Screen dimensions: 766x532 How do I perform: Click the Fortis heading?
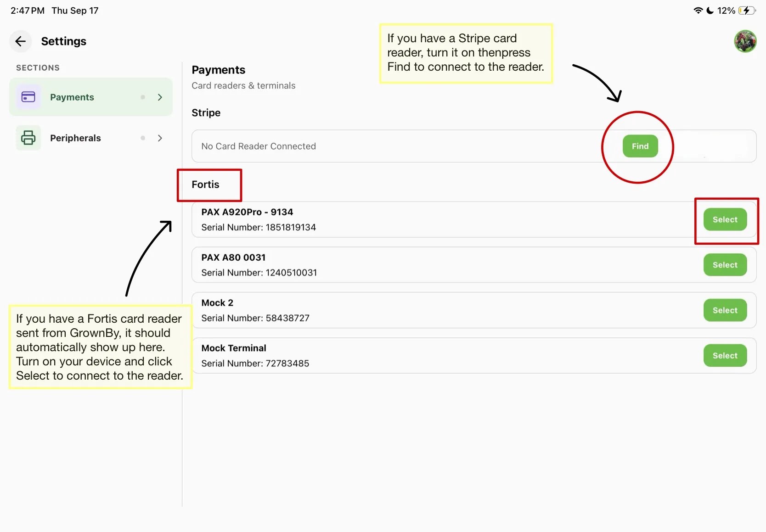pyautogui.click(x=205, y=185)
